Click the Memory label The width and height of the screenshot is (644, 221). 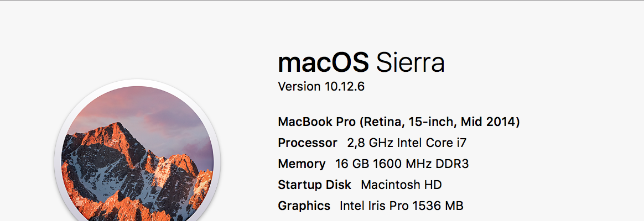[302, 164]
